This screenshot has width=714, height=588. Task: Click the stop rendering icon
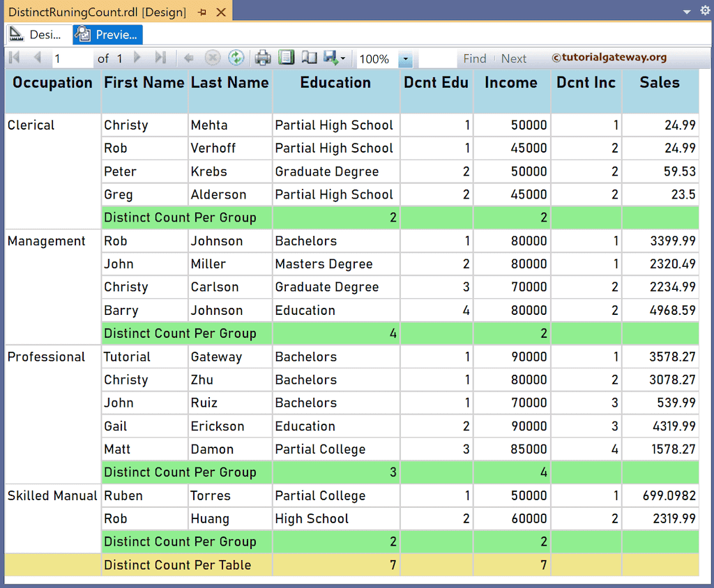(213, 59)
